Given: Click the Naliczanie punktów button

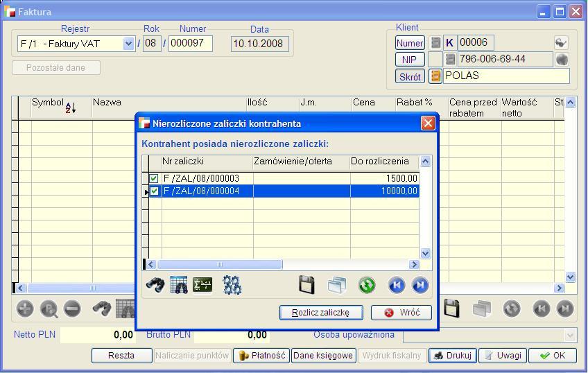Looking at the screenshot, I should pyautogui.click(x=192, y=356).
